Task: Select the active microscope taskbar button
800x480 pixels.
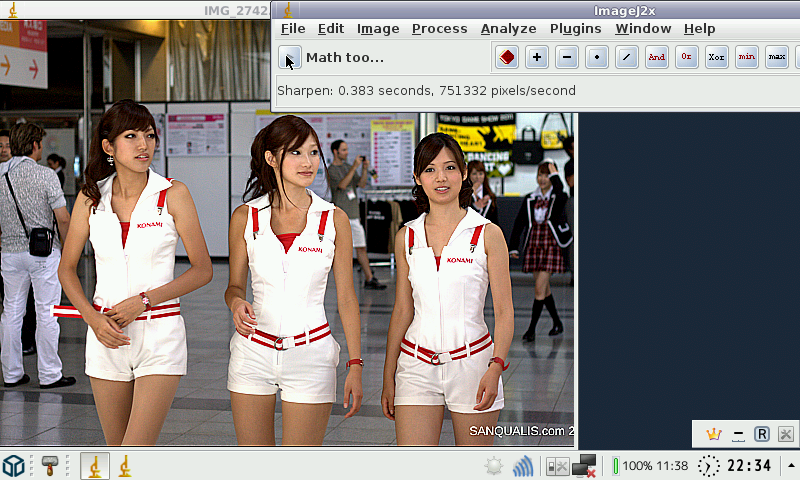Action: (95, 466)
